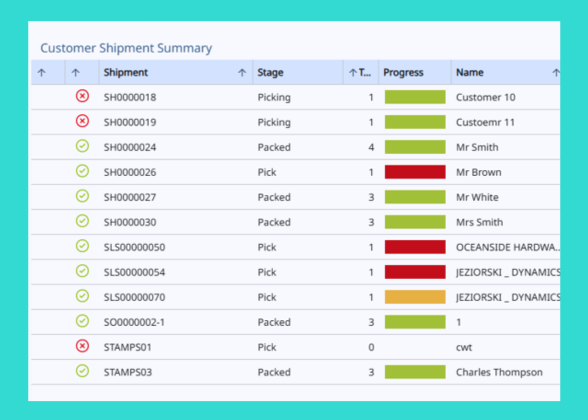
Task: Click the sort arrow of the T... column
Action: [x=352, y=72]
